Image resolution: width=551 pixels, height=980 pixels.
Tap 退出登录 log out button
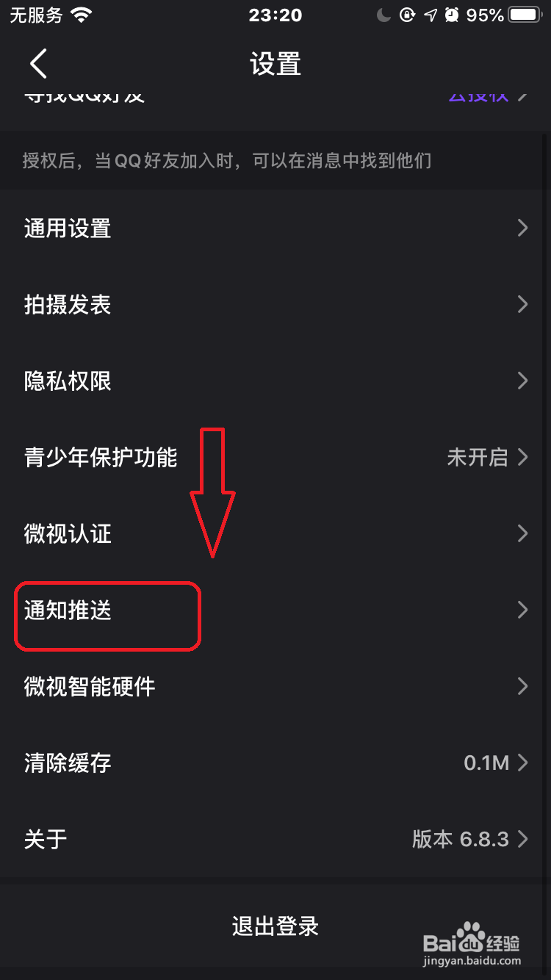[x=275, y=926]
